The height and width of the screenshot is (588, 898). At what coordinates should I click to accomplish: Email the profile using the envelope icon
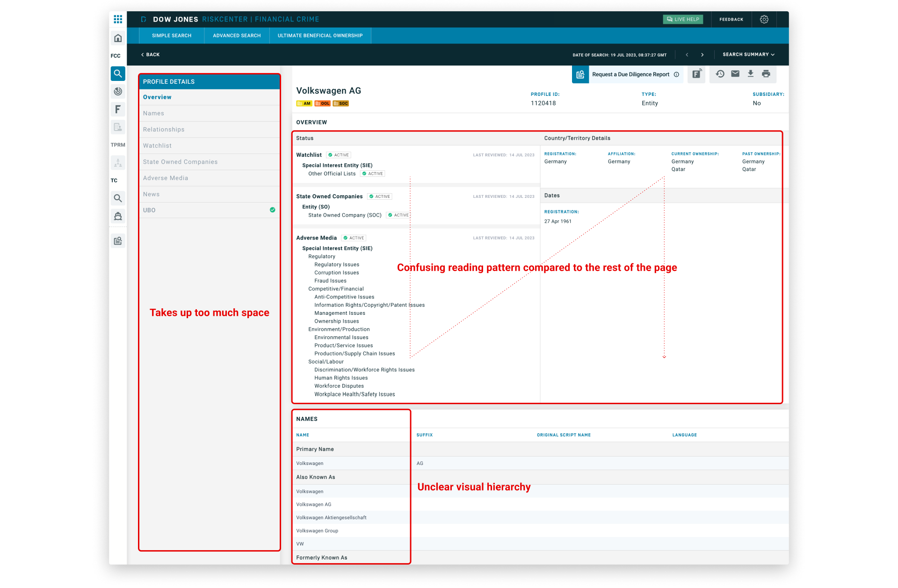click(735, 74)
